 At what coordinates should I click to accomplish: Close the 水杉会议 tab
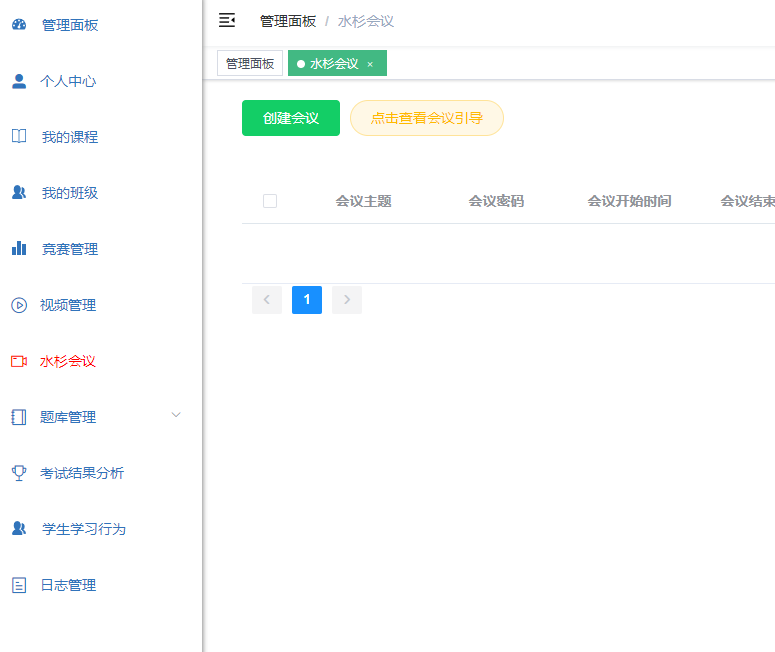[x=370, y=64]
